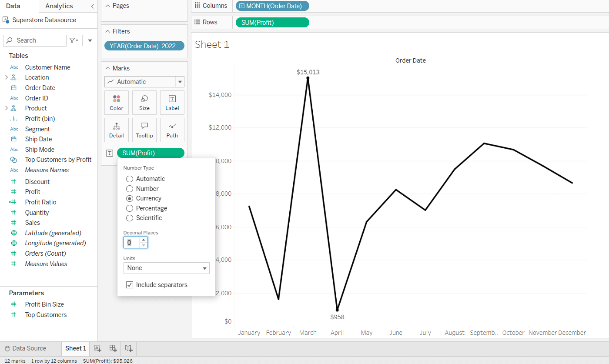Screen dimensions: 609x364
Task: Open the mark type Automatic dropdown
Action: coord(144,82)
